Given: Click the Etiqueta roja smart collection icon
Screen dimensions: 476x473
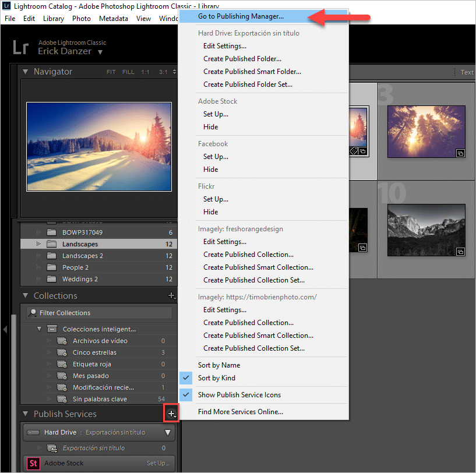Looking at the screenshot, I should click(62, 364).
